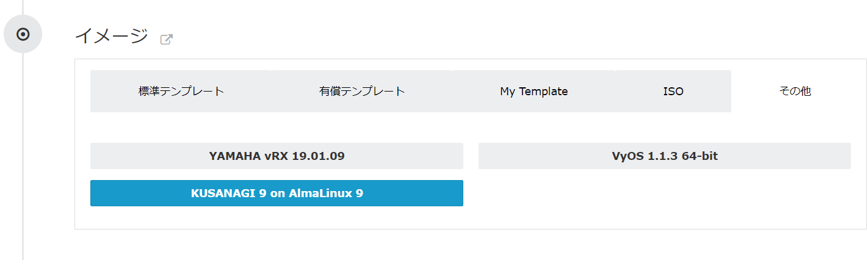Image resolution: width=868 pixels, height=260 pixels.
Task: Deselect the highlighted blue KUSANAGI option
Action: tap(277, 193)
